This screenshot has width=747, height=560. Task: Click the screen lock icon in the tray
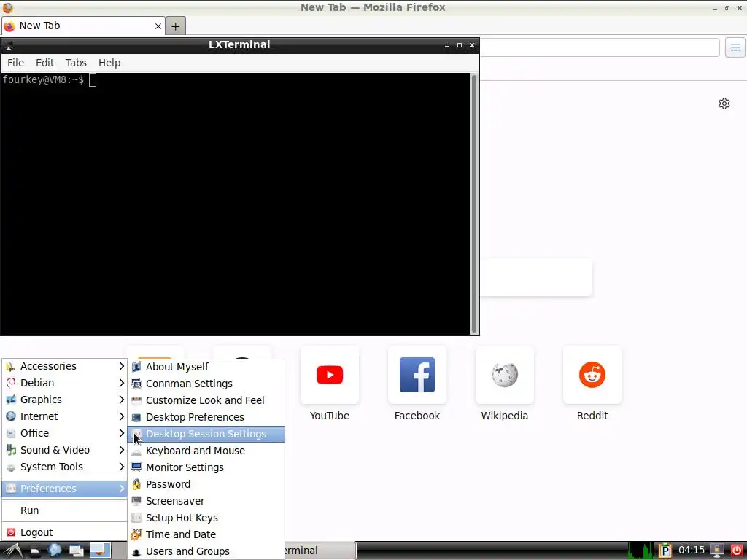[717, 551]
